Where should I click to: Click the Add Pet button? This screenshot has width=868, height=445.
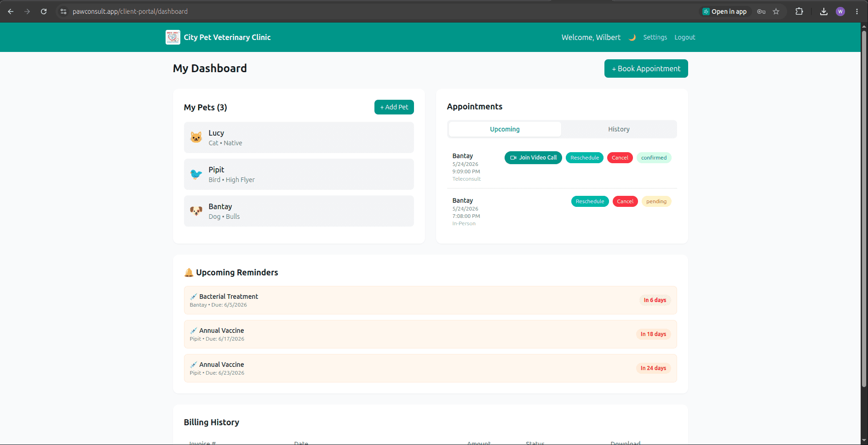tap(394, 107)
